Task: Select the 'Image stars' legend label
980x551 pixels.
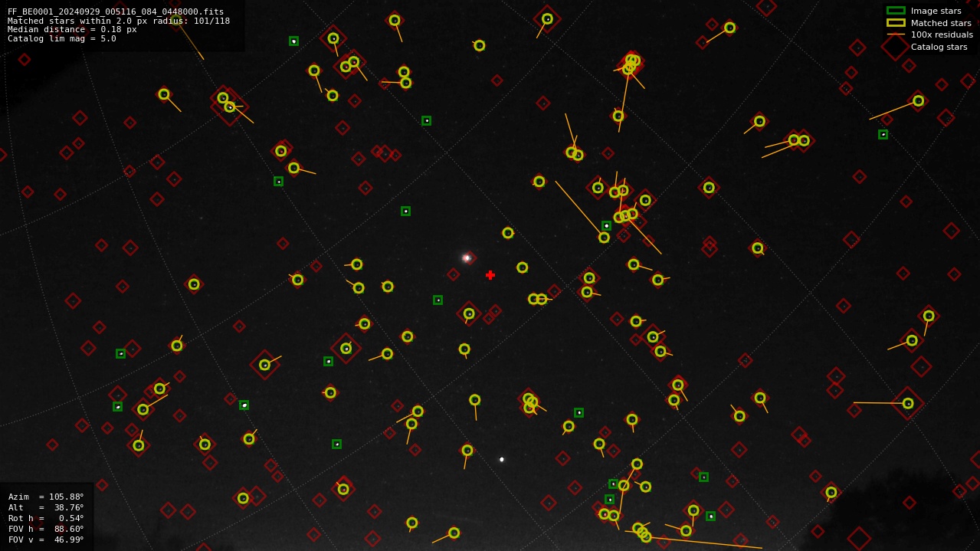Action: [936, 11]
